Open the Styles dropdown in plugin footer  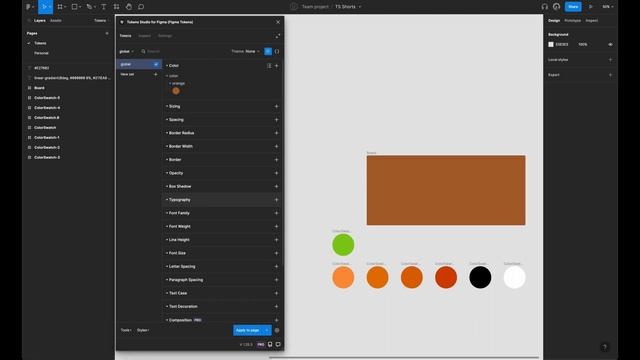coord(143,330)
